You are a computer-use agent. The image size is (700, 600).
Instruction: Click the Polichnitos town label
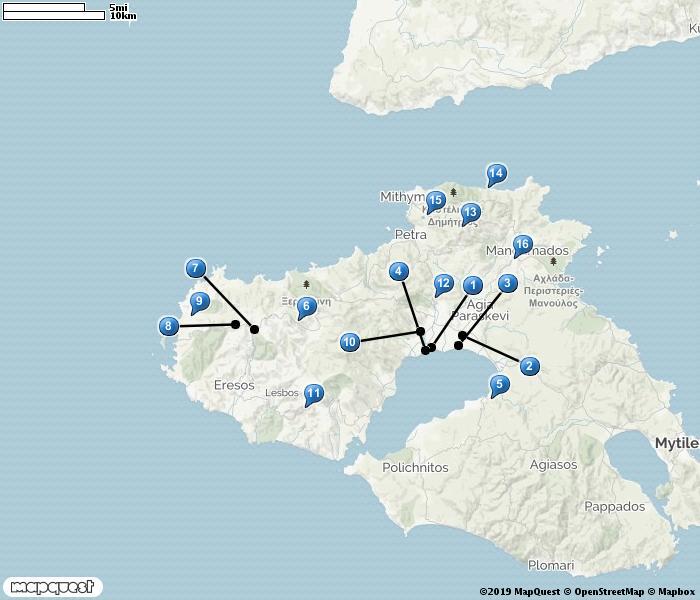point(415,467)
